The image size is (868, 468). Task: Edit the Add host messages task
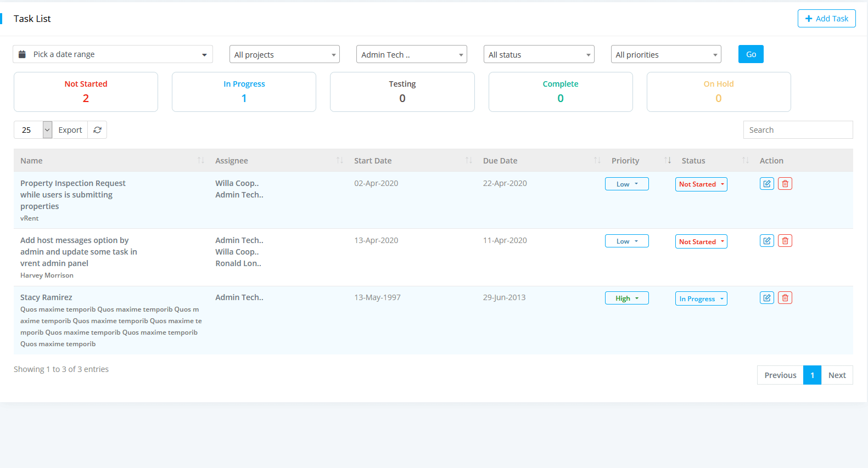click(x=766, y=241)
